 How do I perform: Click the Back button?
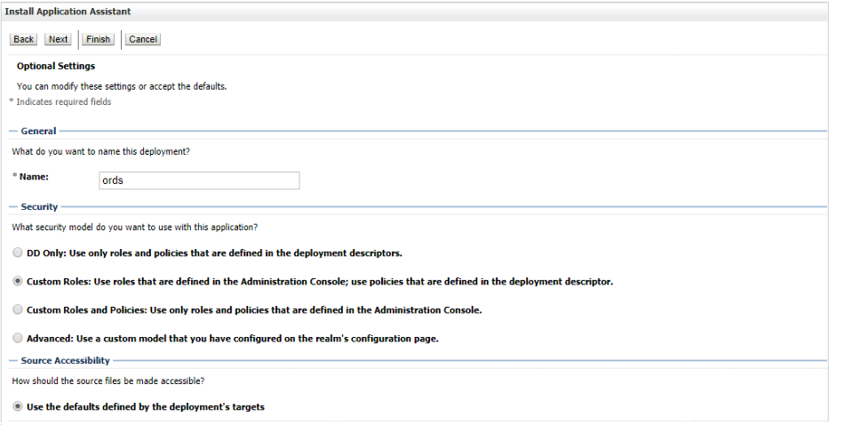24,39
